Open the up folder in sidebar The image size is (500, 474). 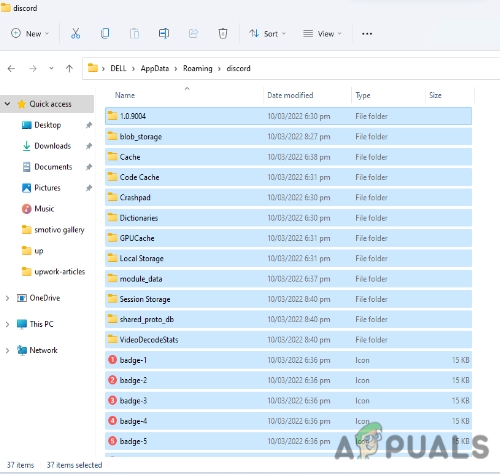(x=39, y=251)
